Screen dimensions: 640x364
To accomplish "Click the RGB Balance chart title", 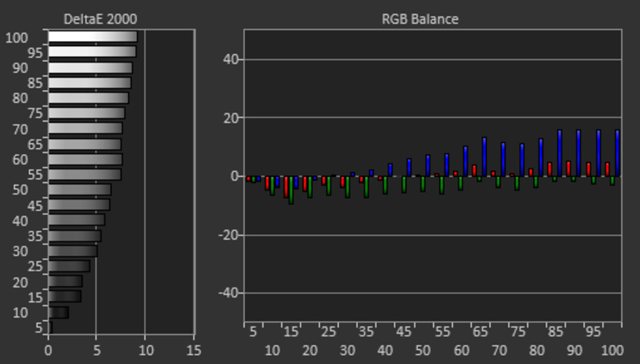I will [x=420, y=19].
